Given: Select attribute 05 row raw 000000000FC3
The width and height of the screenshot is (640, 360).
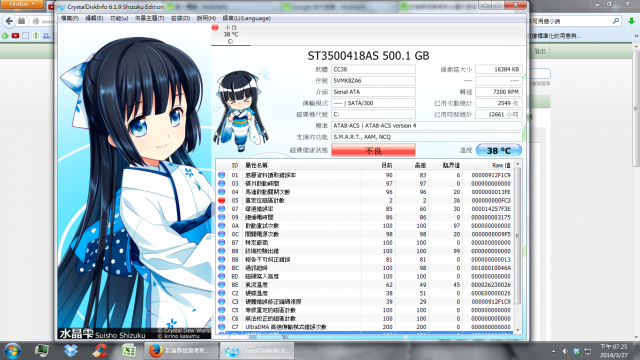Looking at the screenshot, I should [x=364, y=200].
